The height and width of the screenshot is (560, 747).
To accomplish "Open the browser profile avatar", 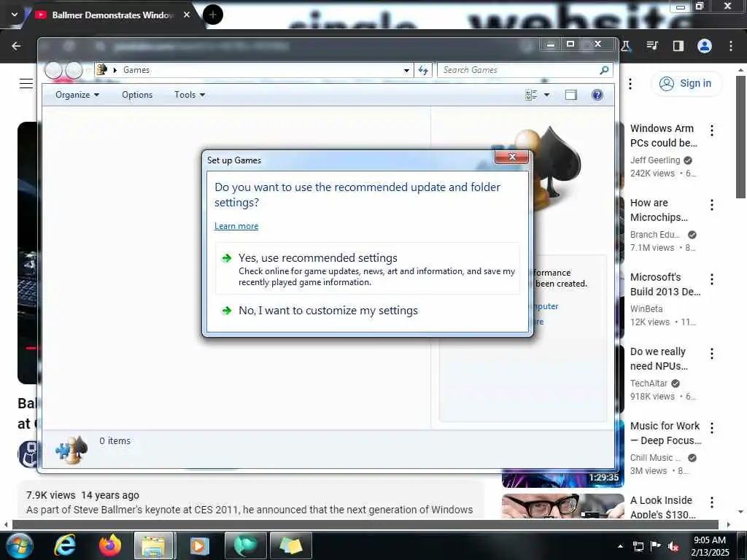I will tap(705, 46).
